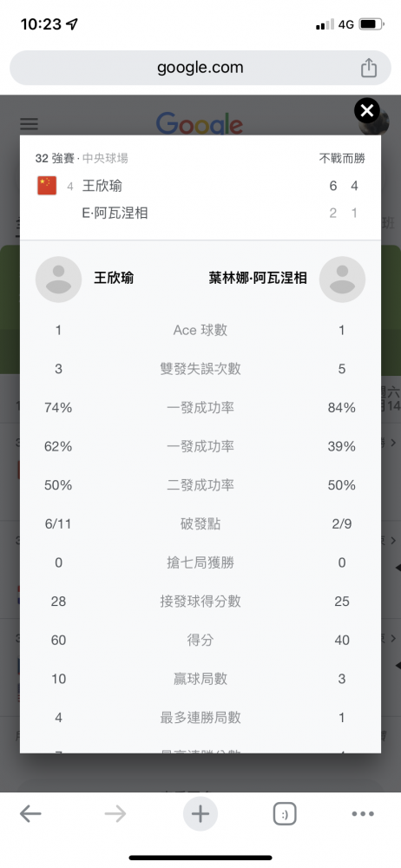This screenshot has height=868, width=401.
Task: Tap the share icon in address bar
Action: (369, 68)
